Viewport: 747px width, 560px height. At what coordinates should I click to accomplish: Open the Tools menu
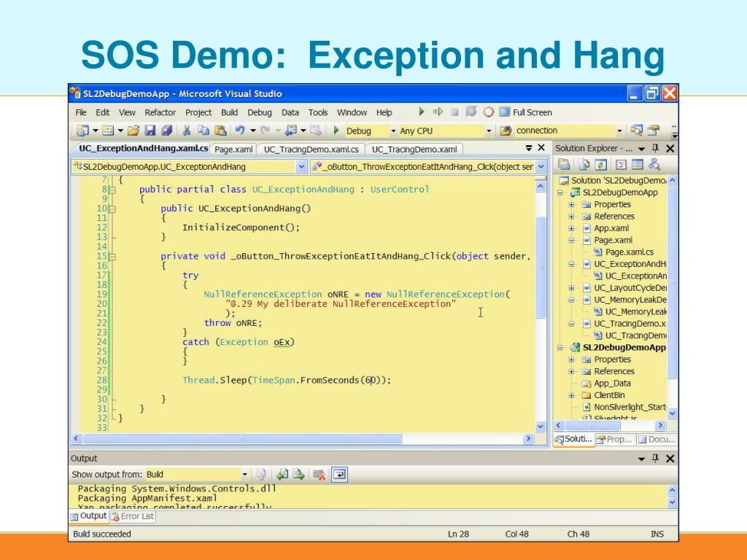tap(318, 112)
